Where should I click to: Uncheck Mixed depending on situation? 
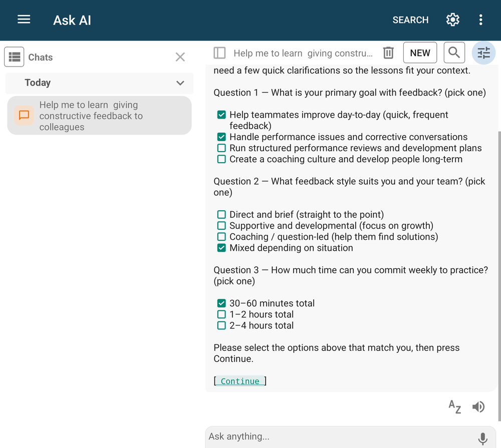tap(221, 248)
